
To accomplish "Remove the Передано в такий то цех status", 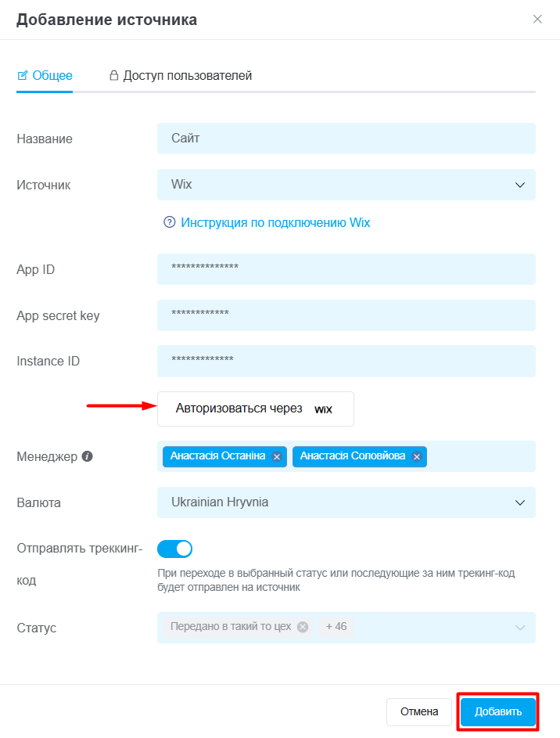I will coord(303,627).
